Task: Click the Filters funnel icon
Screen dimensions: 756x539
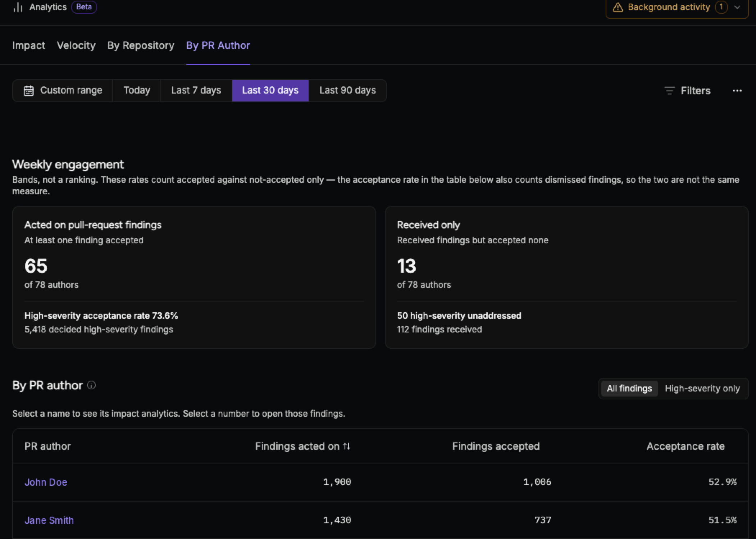Action: tap(669, 91)
